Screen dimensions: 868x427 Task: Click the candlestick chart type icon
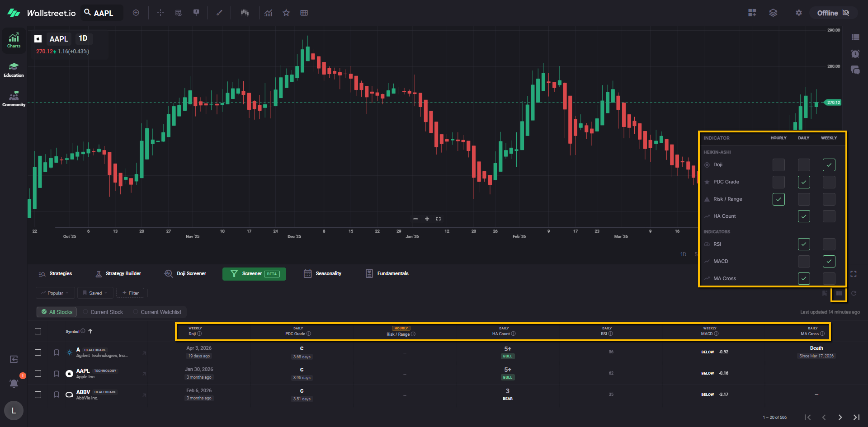tap(245, 13)
